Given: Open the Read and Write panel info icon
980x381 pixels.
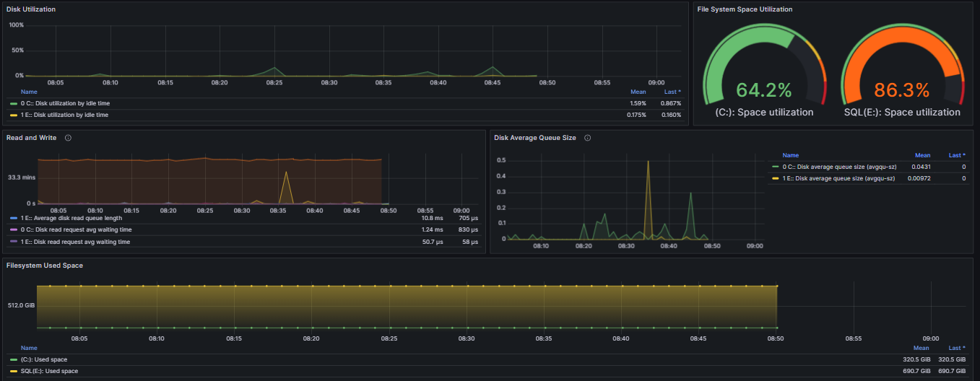Looking at the screenshot, I should 68,137.
